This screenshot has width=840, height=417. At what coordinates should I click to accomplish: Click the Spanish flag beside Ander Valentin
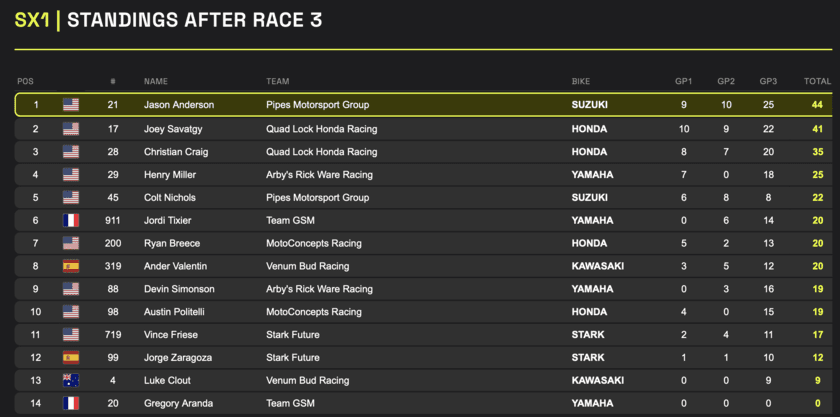point(71,266)
